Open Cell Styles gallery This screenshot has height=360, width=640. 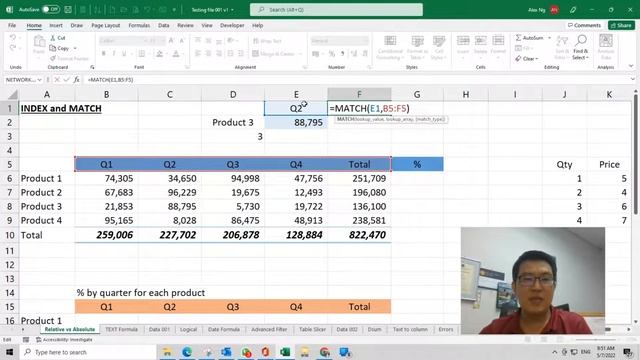coord(439,48)
